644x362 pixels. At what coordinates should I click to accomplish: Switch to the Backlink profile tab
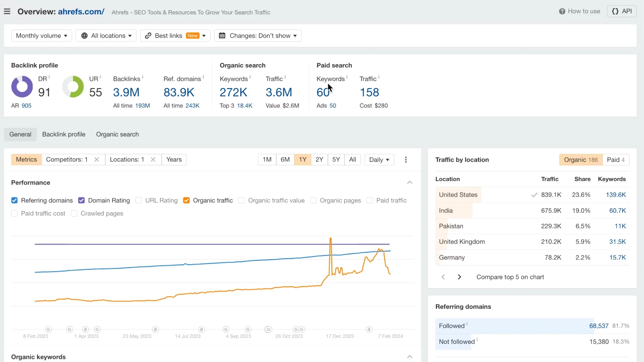point(64,134)
